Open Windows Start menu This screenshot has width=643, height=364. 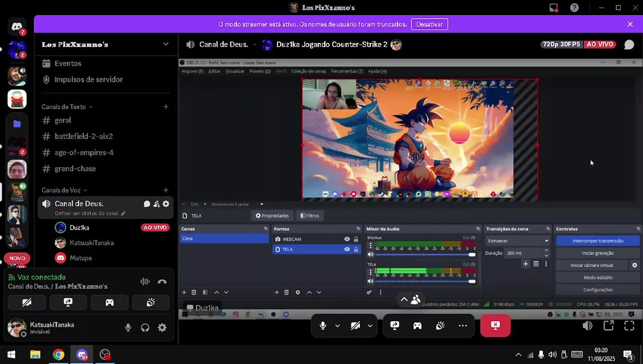point(11,355)
